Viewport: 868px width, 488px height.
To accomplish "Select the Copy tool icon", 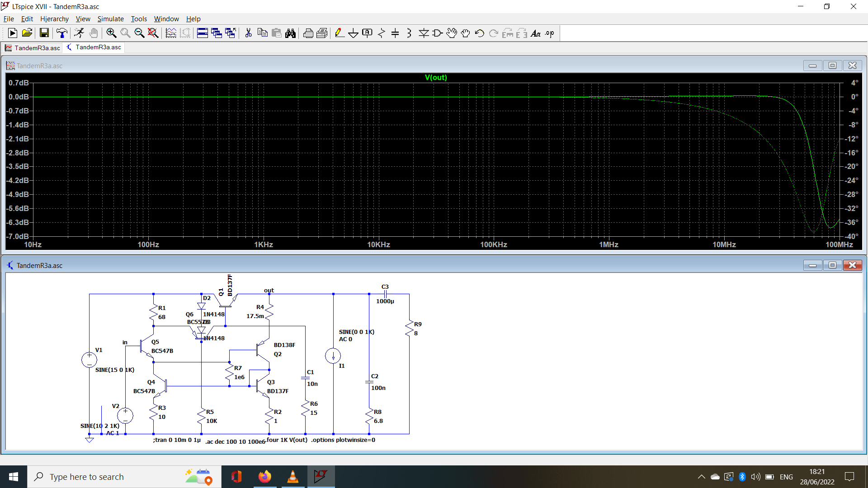I will pos(262,33).
